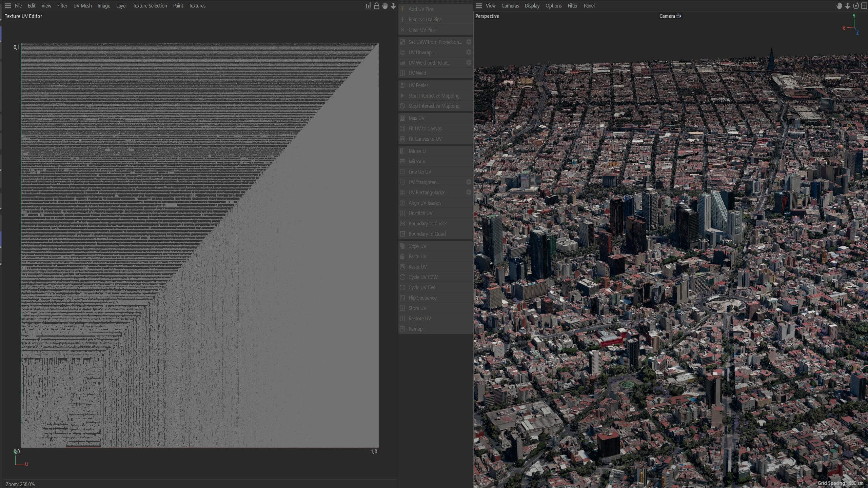Click the Zoom 258.0% status text

(20, 484)
